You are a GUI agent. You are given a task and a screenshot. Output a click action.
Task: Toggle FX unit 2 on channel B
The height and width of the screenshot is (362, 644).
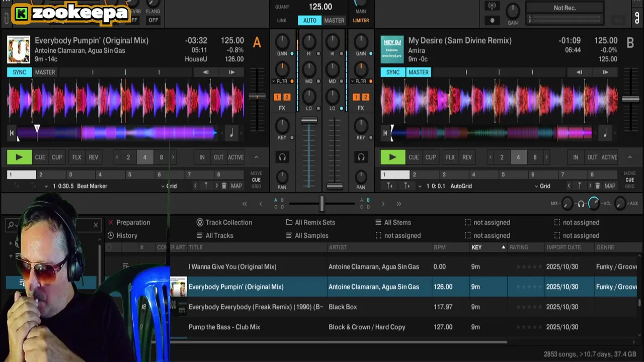tap(365, 97)
